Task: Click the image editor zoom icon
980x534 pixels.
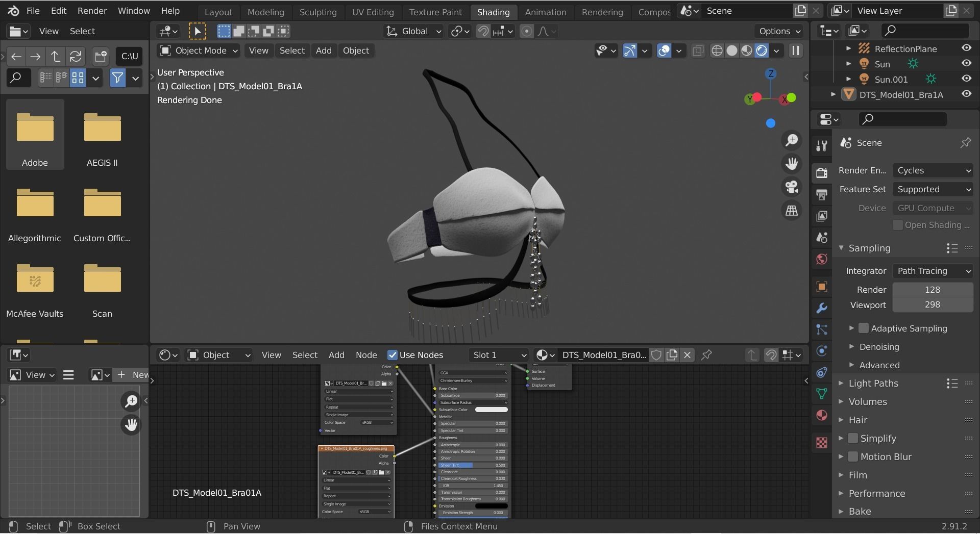Action: click(x=131, y=401)
